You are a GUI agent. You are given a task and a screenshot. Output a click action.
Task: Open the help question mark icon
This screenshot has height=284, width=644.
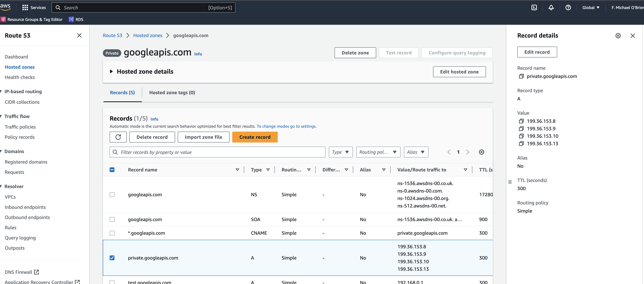point(568,7)
